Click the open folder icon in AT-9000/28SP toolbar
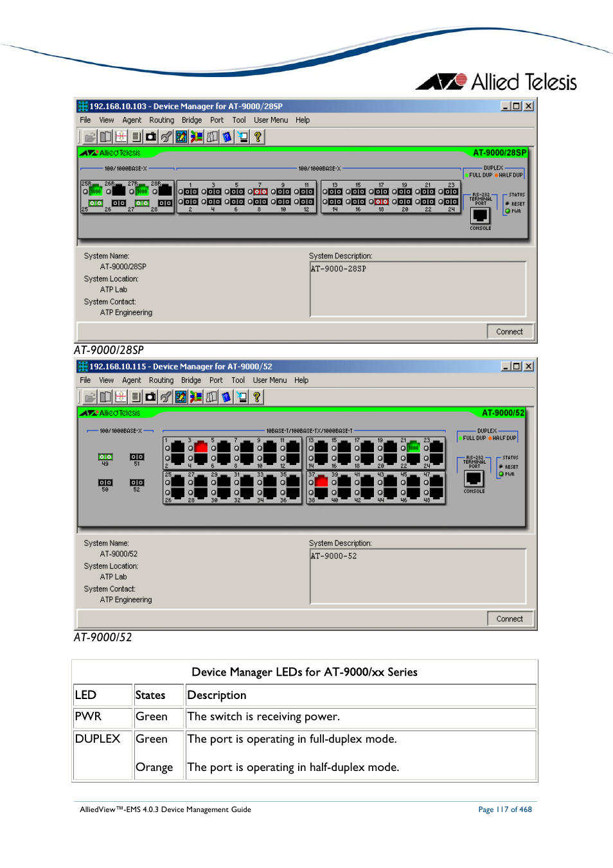 click(x=90, y=137)
